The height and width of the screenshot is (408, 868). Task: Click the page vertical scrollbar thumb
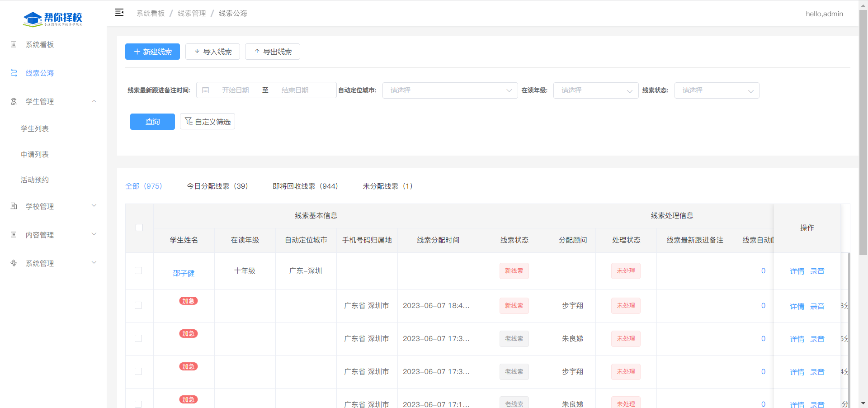pyautogui.click(x=863, y=132)
